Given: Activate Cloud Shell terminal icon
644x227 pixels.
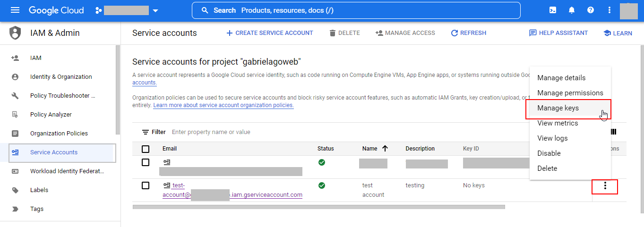Looking at the screenshot, I should (553, 10).
